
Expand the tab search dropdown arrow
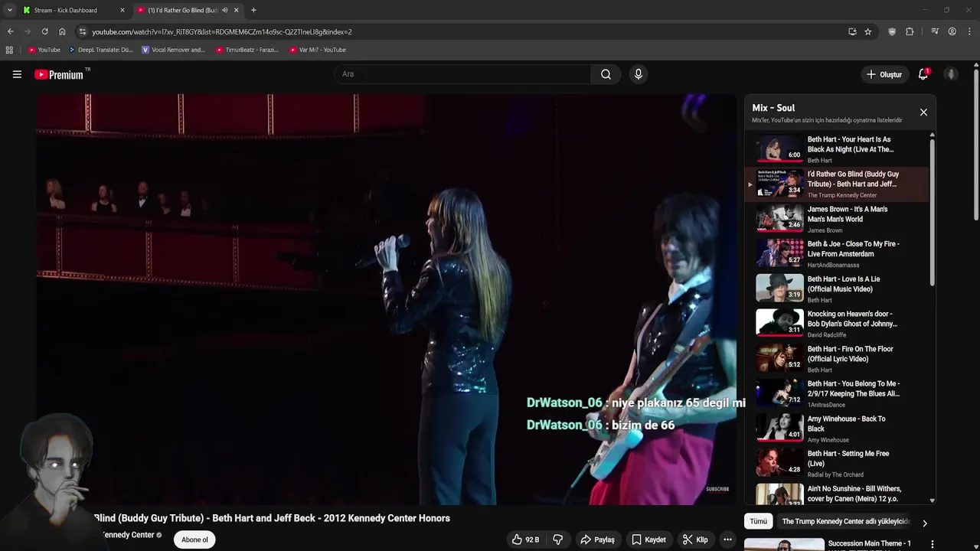click(x=9, y=10)
